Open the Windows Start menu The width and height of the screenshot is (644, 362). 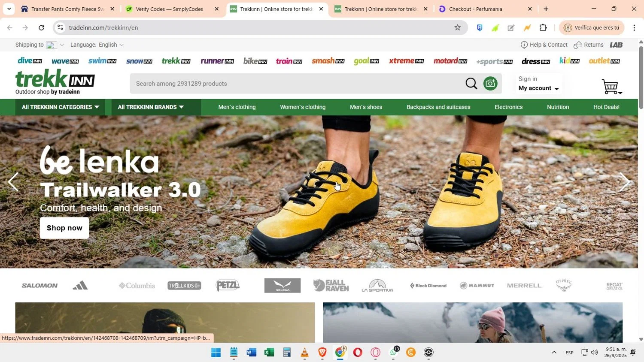216,353
